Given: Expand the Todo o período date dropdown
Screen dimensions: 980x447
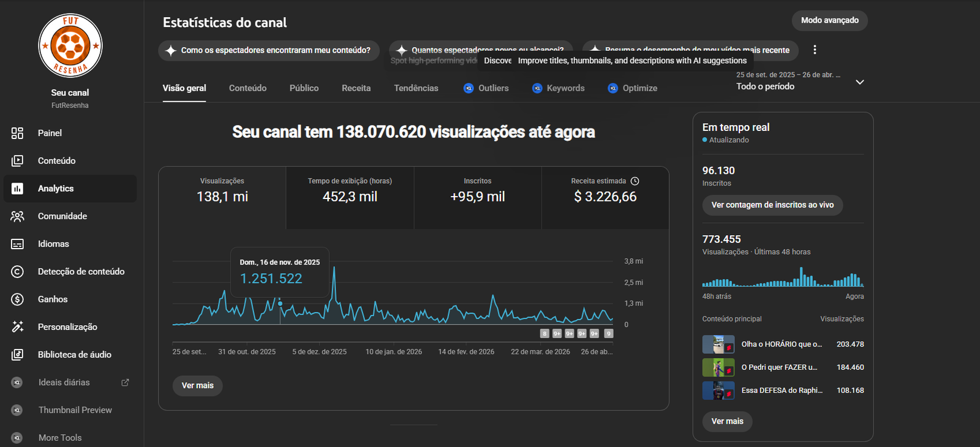Looking at the screenshot, I should pos(859,82).
